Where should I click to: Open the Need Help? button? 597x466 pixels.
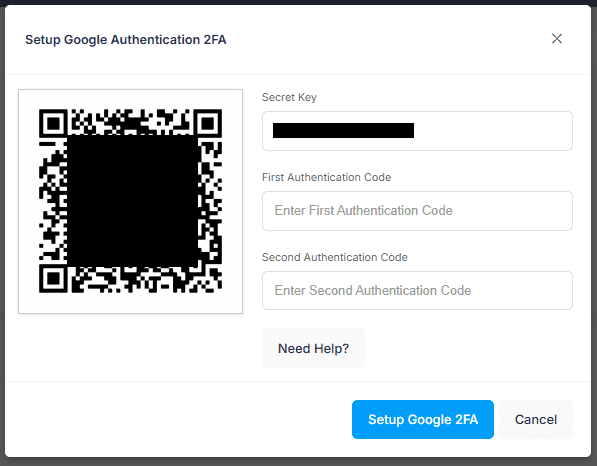[x=313, y=348]
